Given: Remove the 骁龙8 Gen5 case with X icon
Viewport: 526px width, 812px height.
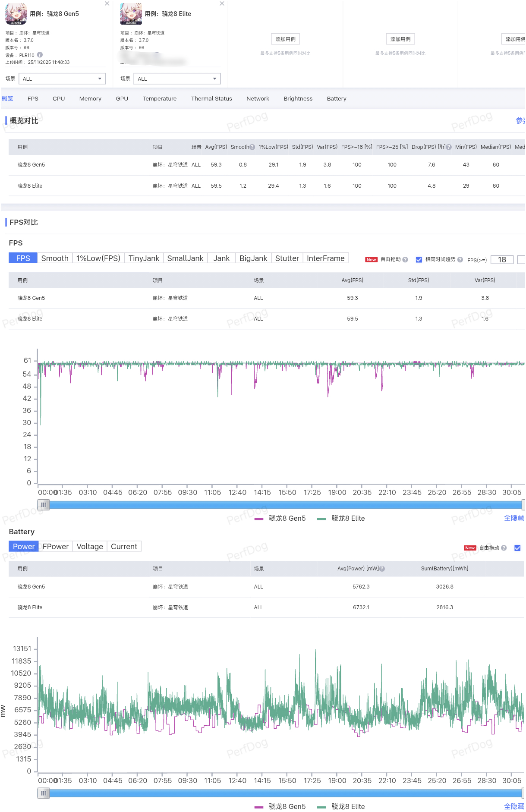Looking at the screenshot, I should pyautogui.click(x=107, y=4).
